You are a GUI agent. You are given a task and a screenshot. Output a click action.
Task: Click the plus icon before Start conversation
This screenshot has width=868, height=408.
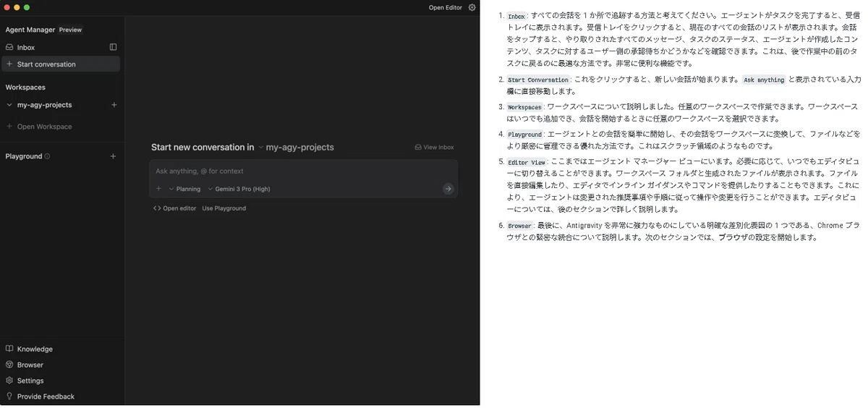9,64
